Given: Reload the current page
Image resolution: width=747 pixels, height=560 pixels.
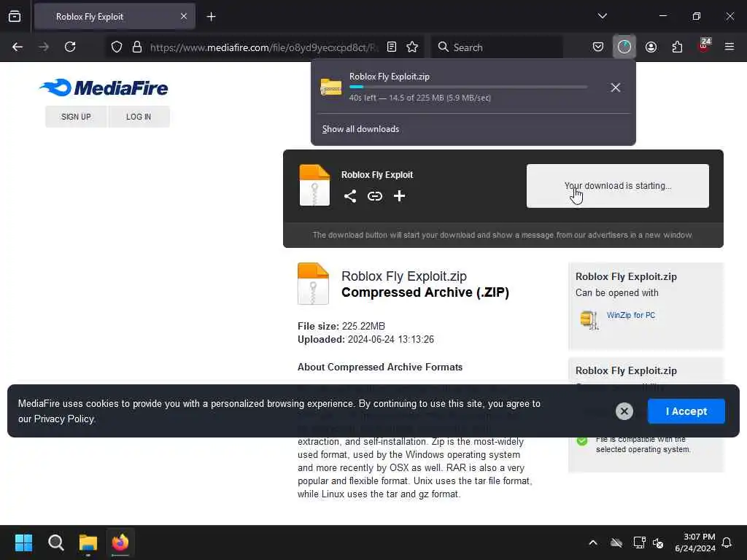Looking at the screenshot, I should (x=70, y=47).
